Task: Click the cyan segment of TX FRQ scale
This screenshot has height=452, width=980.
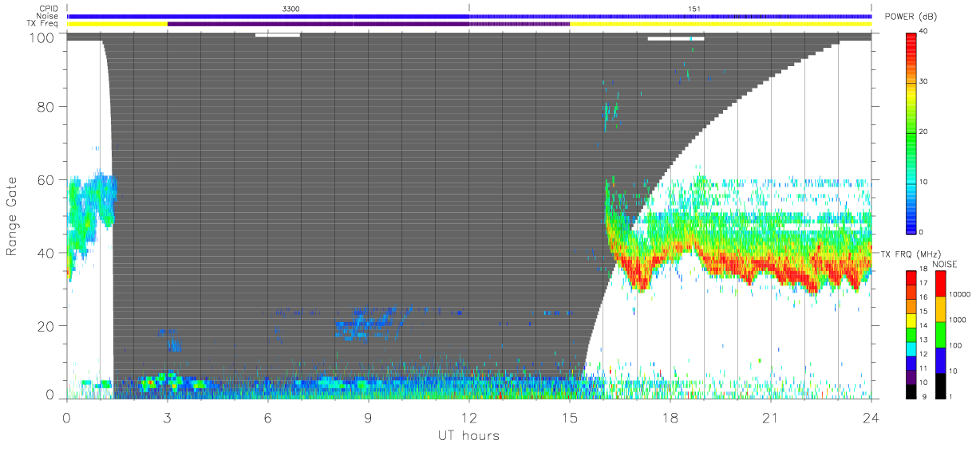Action: pyautogui.click(x=911, y=349)
